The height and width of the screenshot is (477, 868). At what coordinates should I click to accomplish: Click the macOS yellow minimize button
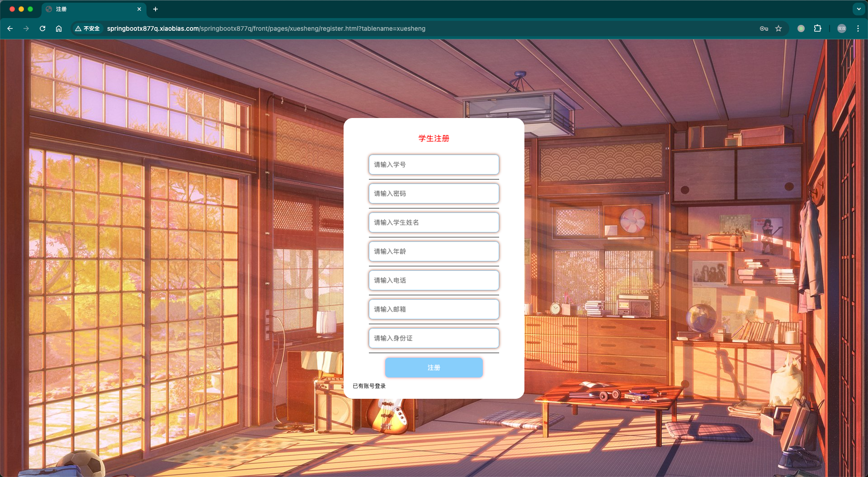[21, 9]
